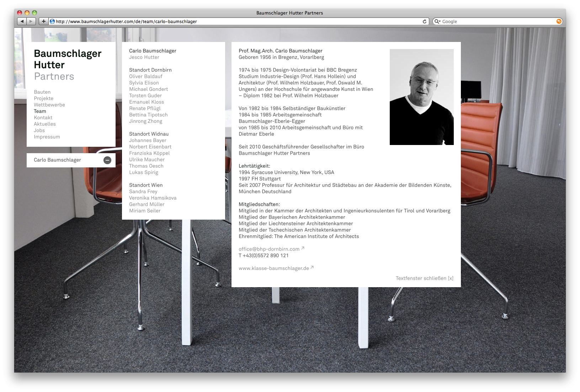Open Sandra Frey's profile
The height and width of the screenshot is (392, 580).
point(143,192)
